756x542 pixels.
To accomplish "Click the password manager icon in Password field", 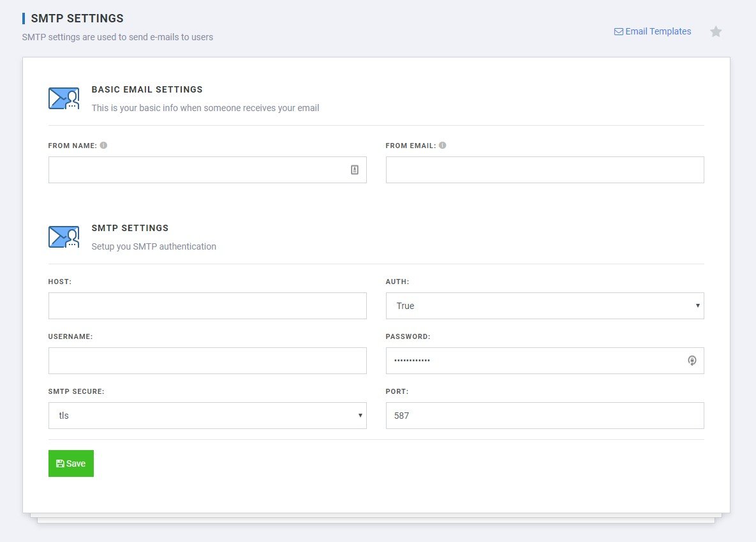I will click(x=692, y=361).
